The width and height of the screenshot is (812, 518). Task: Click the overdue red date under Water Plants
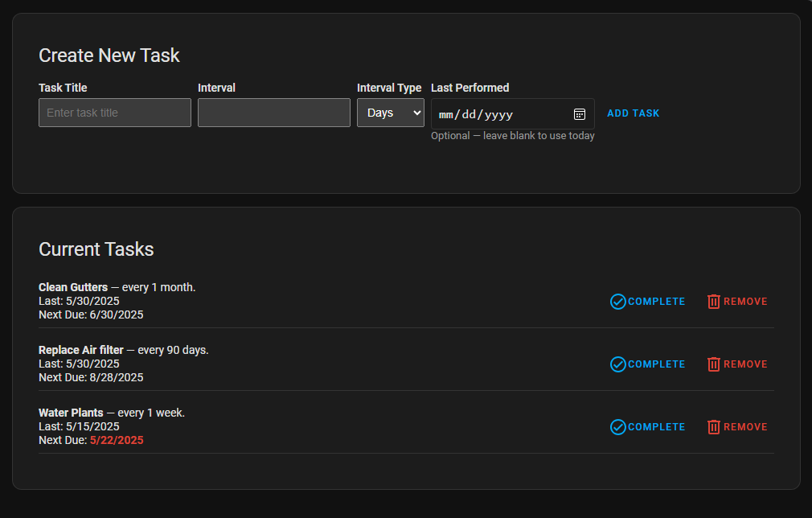[117, 440]
